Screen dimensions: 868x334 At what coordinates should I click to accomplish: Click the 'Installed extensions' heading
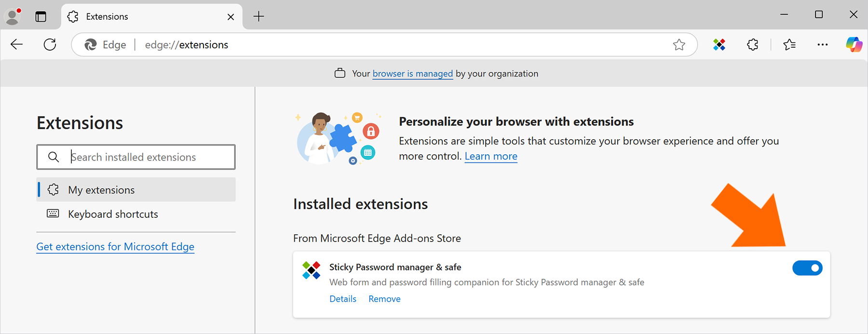(x=361, y=204)
